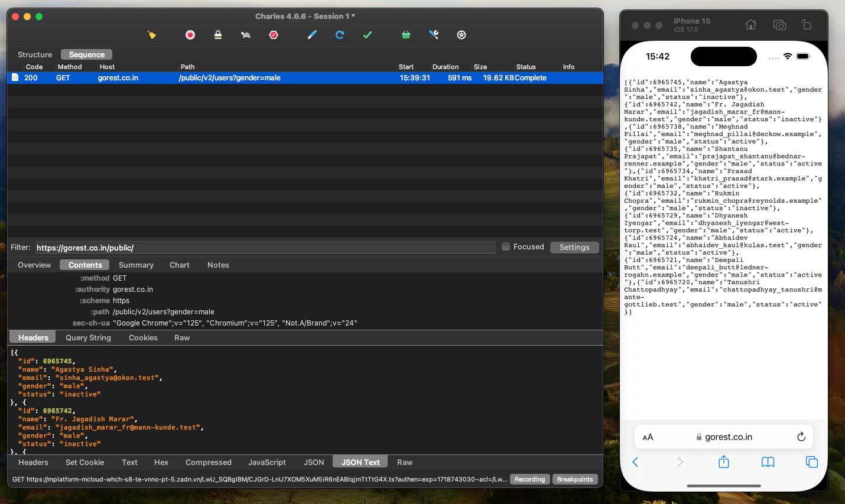Open the Chart view of the request
The width and height of the screenshot is (845, 504).
point(179,265)
